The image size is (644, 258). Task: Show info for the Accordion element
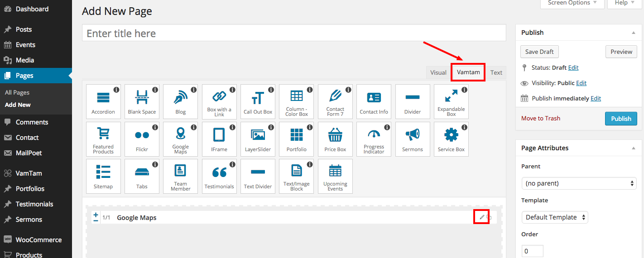(116, 90)
